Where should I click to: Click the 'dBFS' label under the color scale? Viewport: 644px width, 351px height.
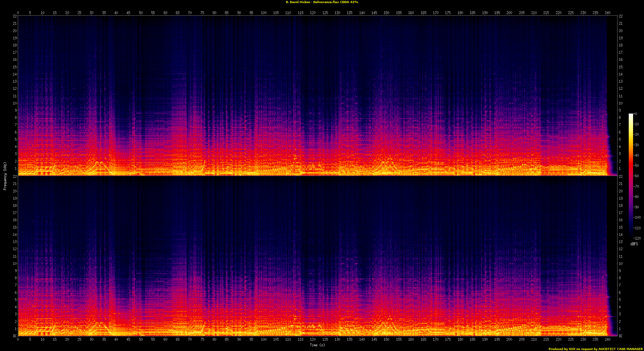(x=634, y=244)
